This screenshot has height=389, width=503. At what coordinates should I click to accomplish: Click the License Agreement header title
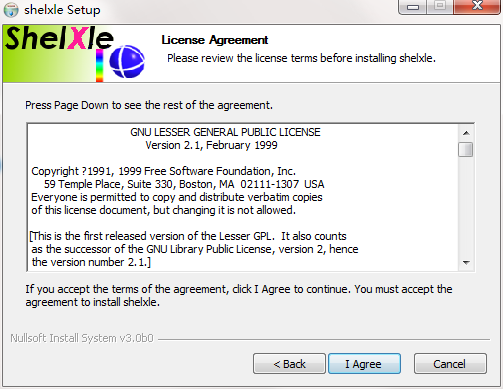coord(215,40)
